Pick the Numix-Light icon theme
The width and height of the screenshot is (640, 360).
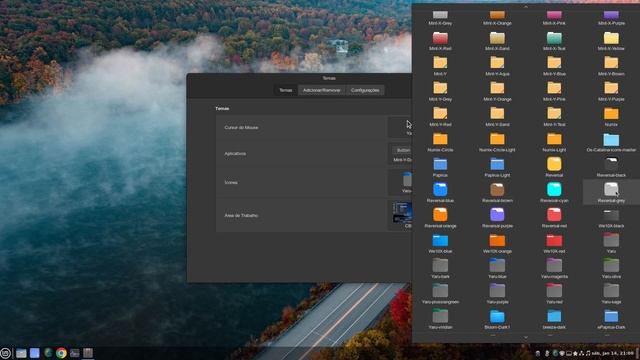(554, 142)
